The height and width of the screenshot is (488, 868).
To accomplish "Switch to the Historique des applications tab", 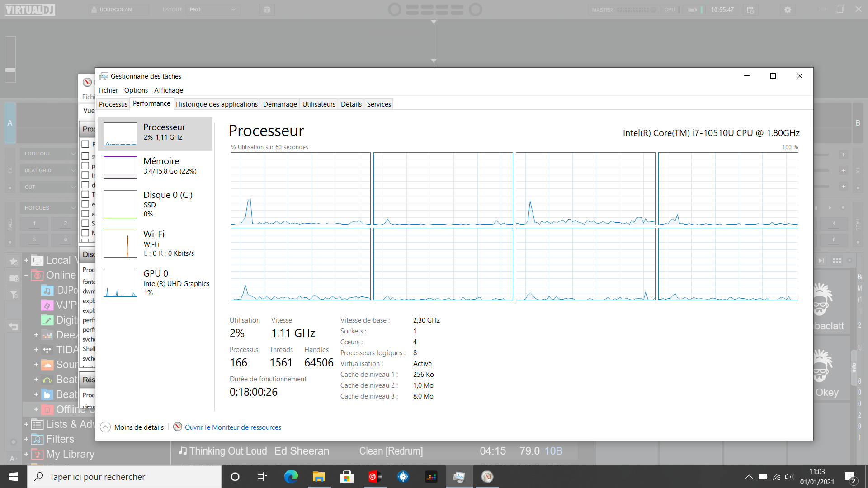I will pyautogui.click(x=217, y=104).
